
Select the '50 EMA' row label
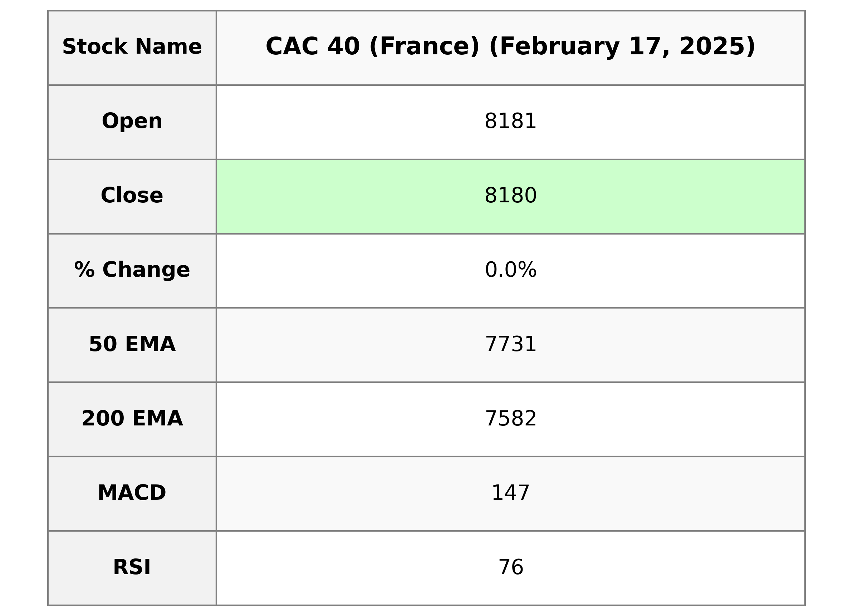(132, 344)
